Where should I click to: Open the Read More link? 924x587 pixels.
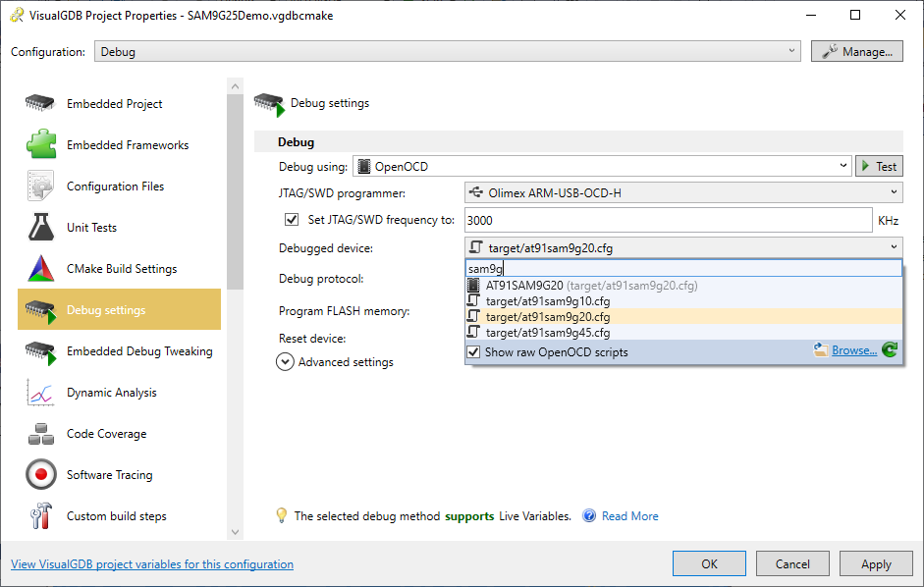(630, 515)
